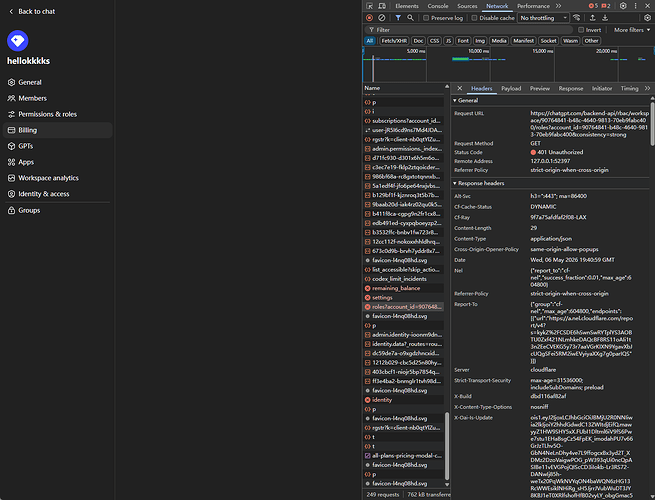This screenshot has width=655, height=500.
Task: Switch to the Preview tab
Action: 540,89
